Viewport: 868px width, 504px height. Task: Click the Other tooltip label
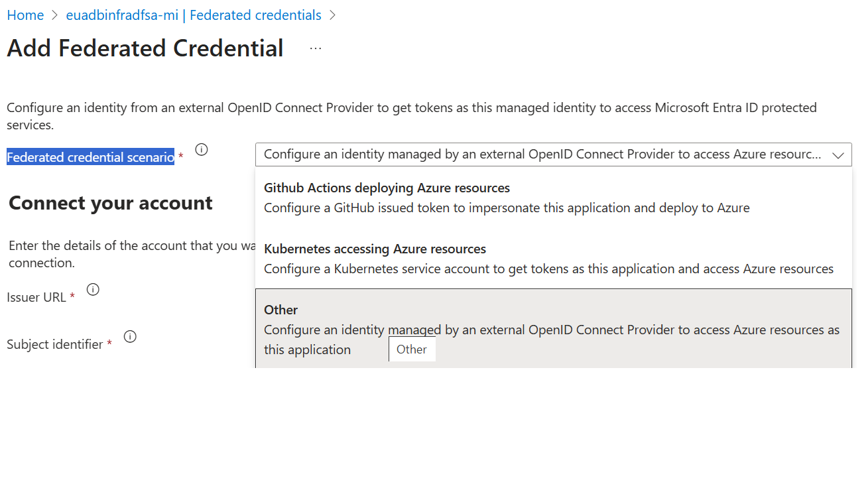(x=412, y=349)
